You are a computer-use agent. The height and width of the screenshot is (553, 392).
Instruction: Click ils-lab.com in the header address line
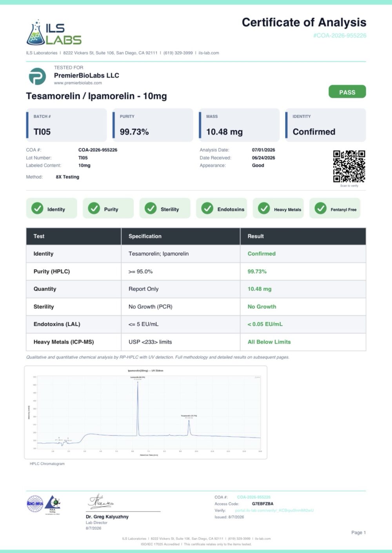point(209,53)
